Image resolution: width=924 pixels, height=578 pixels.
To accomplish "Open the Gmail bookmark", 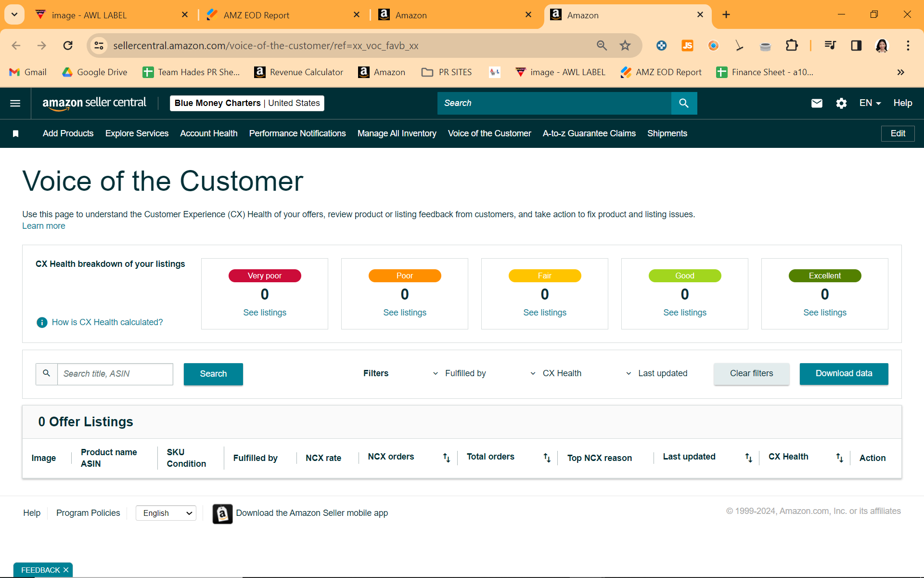I will click(28, 72).
